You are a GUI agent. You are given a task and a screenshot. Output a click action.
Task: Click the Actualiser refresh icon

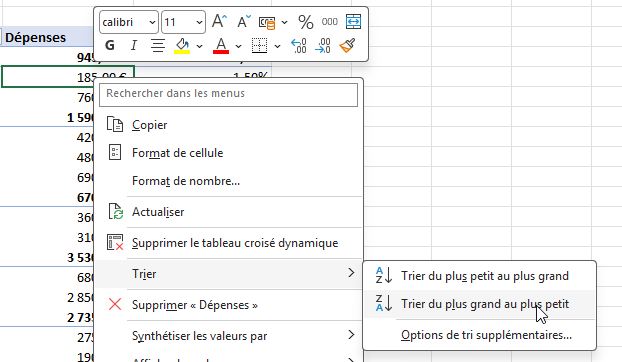115,211
